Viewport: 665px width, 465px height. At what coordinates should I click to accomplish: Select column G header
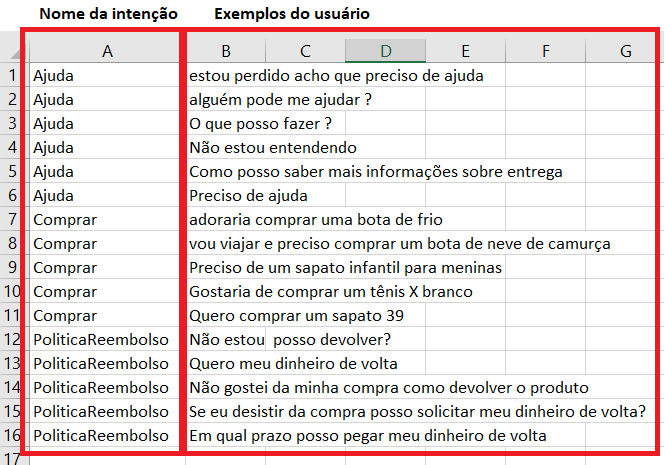click(625, 50)
